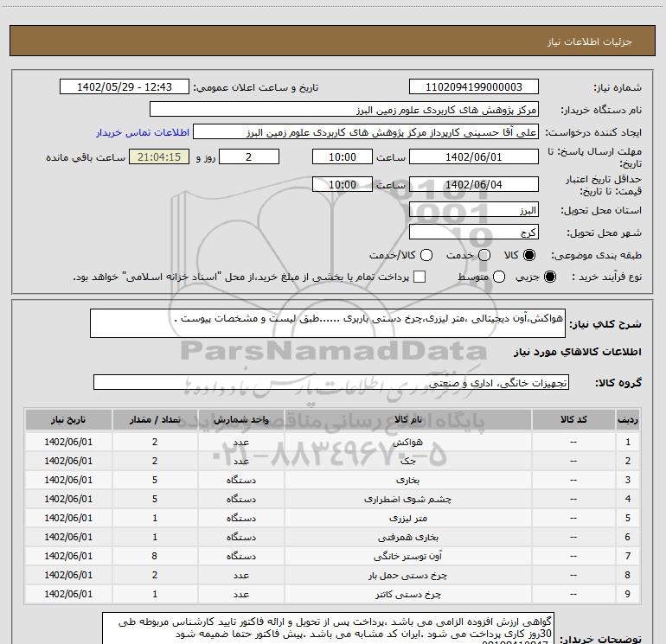This screenshot has height=644, width=666.
Task: Click price validity time field in 1402/06/04 row
Action: click(343, 185)
